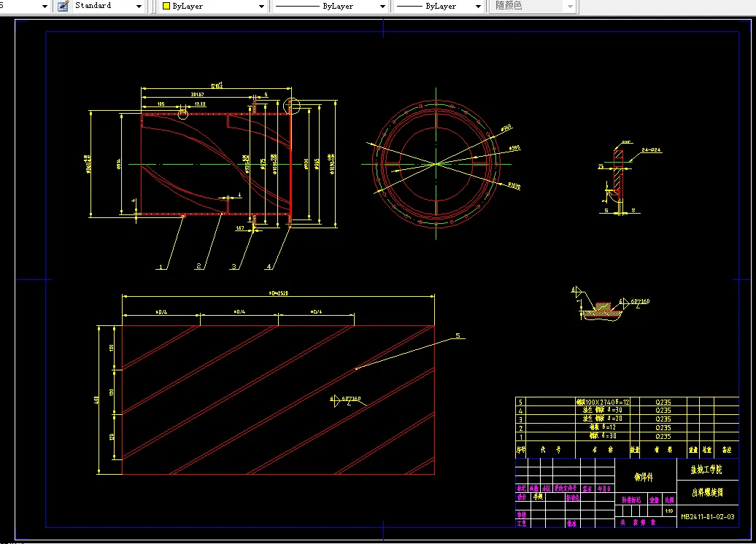Select balloon number 5 beside the flat pattern
The image size is (756, 544).
[458, 335]
